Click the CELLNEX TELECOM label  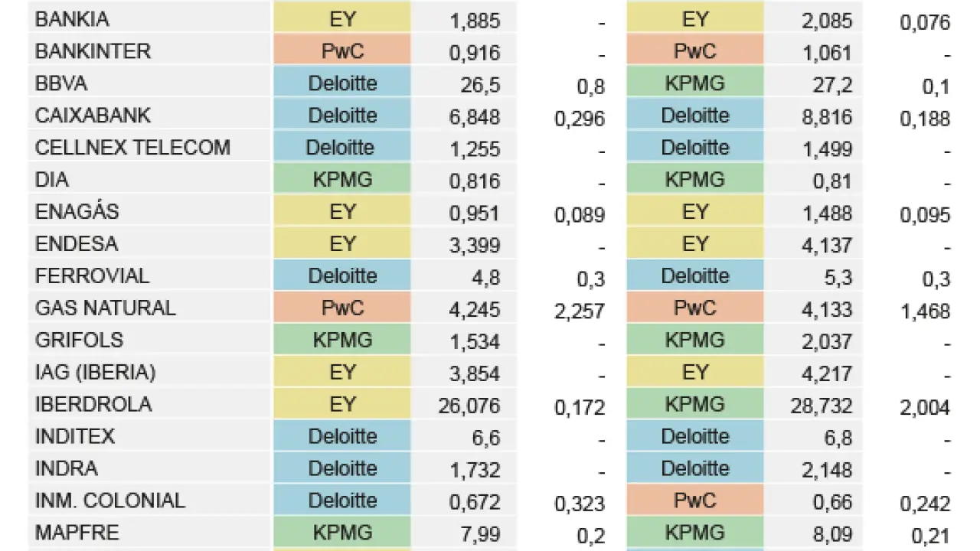click(x=132, y=148)
